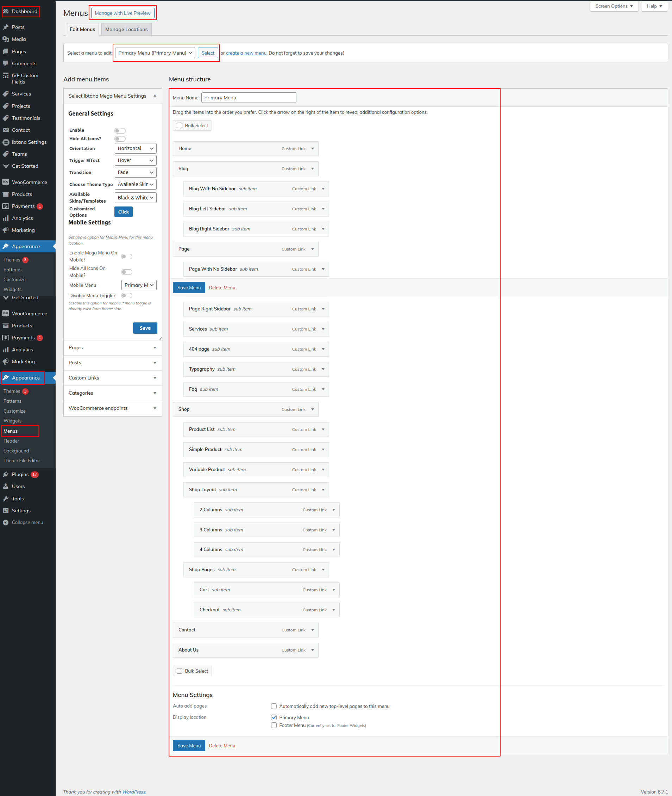Toggle the Enable switch in General Settings
Screen dimensions: 672x796
[120, 130]
